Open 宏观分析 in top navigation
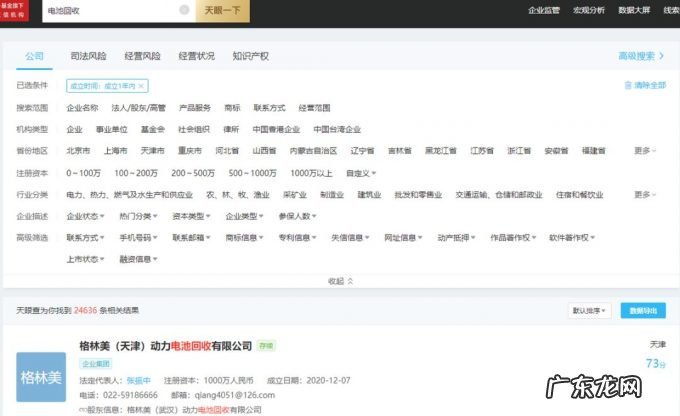Viewport: 680px width, 416px height. pos(588,10)
